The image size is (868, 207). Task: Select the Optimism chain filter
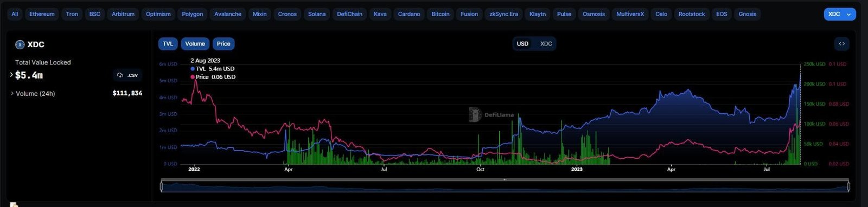[x=158, y=14]
